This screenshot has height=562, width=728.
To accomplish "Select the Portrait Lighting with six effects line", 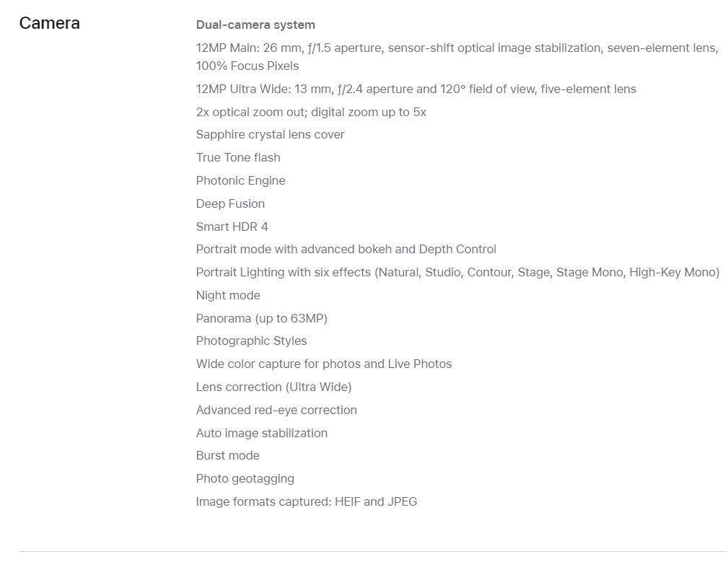I will pos(457,272).
